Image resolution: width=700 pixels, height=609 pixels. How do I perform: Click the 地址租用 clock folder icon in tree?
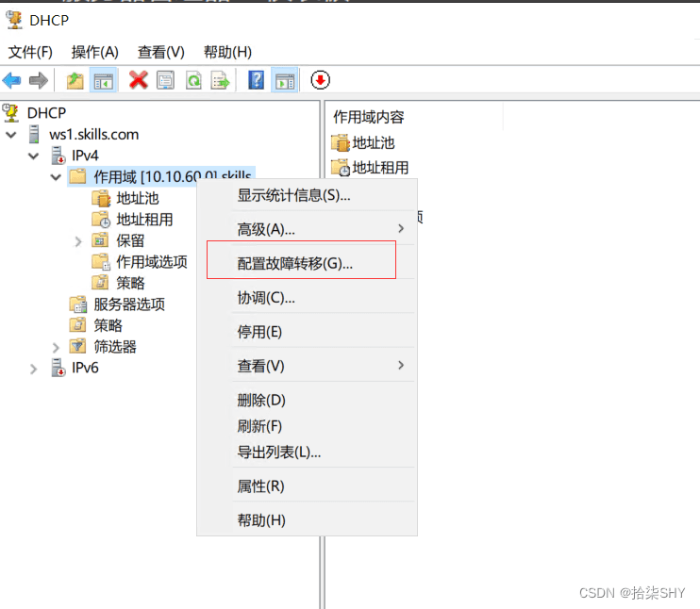pyautogui.click(x=101, y=220)
